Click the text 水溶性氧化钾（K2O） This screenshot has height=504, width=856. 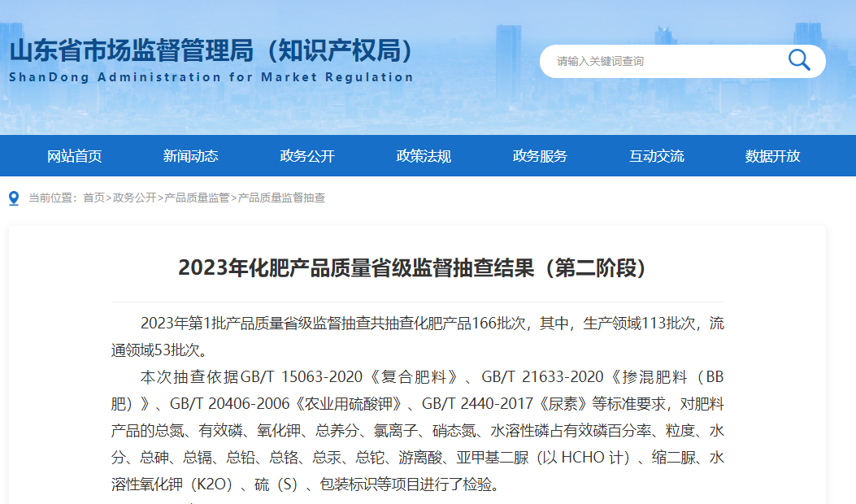point(418,471)
